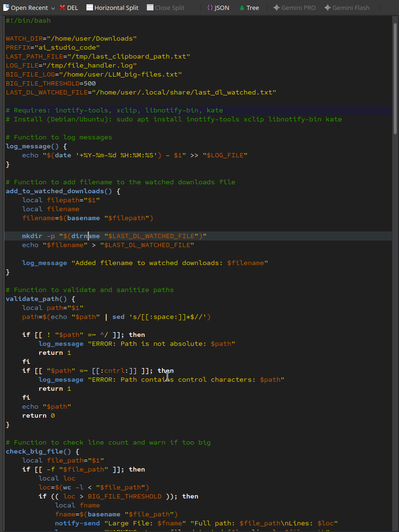Click the 'if (( loc > BIG_FILE_THRESHOLD ))' line
399x532 pixels.
click(x=119, y=497)
